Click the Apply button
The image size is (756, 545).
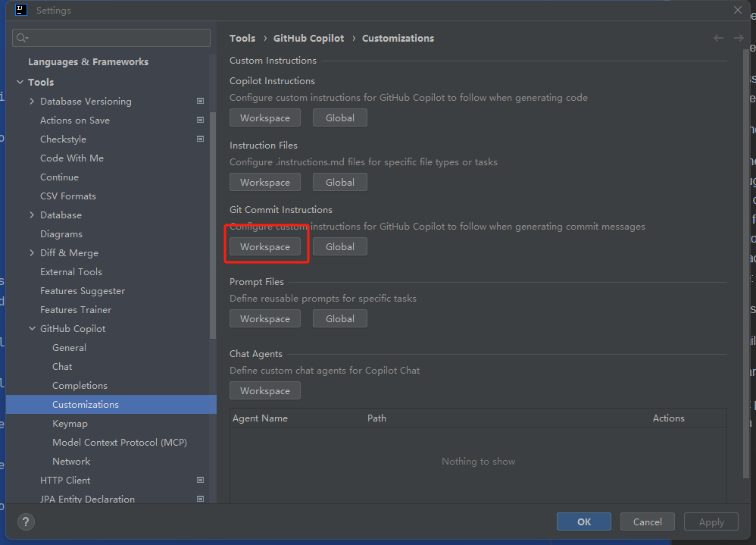[x=711, y=522]
